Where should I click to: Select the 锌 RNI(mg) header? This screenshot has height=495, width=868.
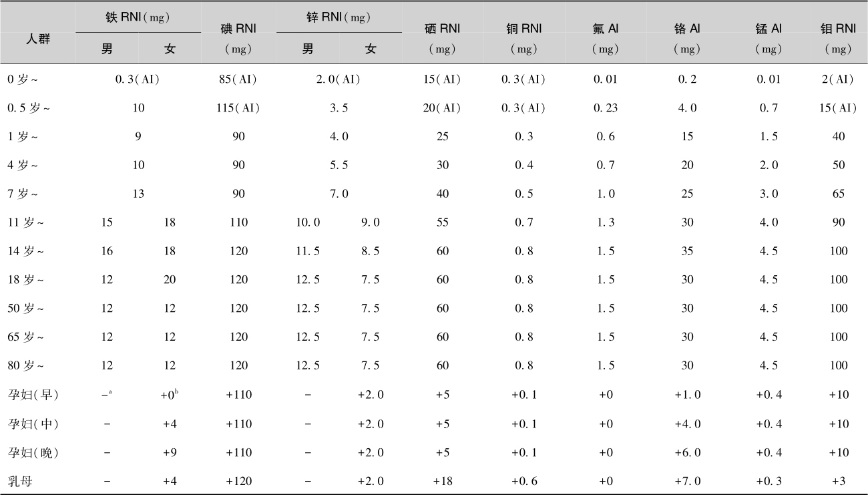pyautogui.click(x=339, y=18)
